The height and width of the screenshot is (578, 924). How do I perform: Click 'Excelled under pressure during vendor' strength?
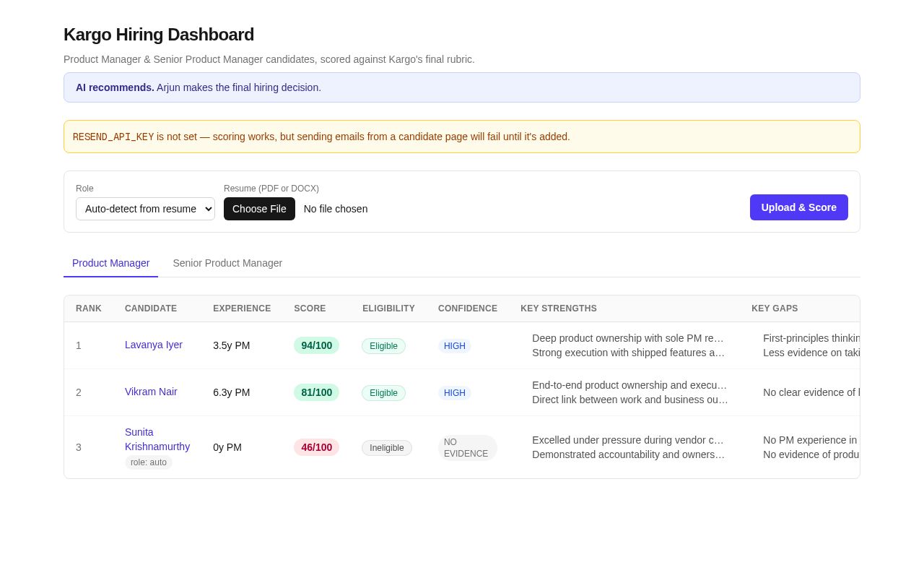(628, 440)
